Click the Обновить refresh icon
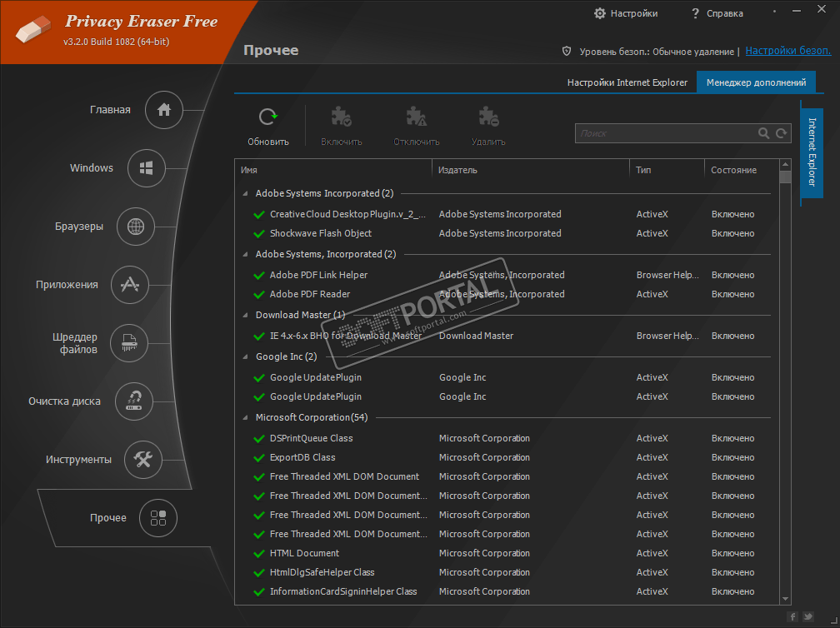 click(267, 117)
